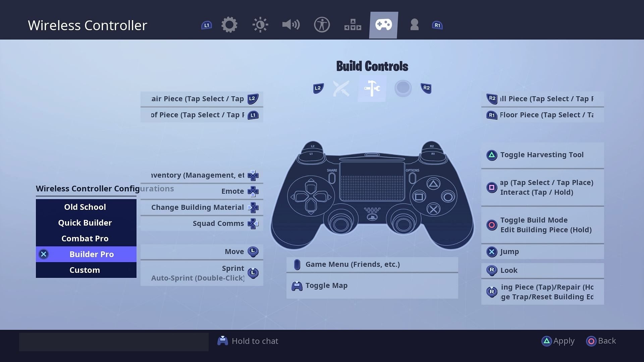This screenshot has height=362, width=644.
Task: Switch to the controller layout tab
Action: pyautogui.click(x=383, y=24)
